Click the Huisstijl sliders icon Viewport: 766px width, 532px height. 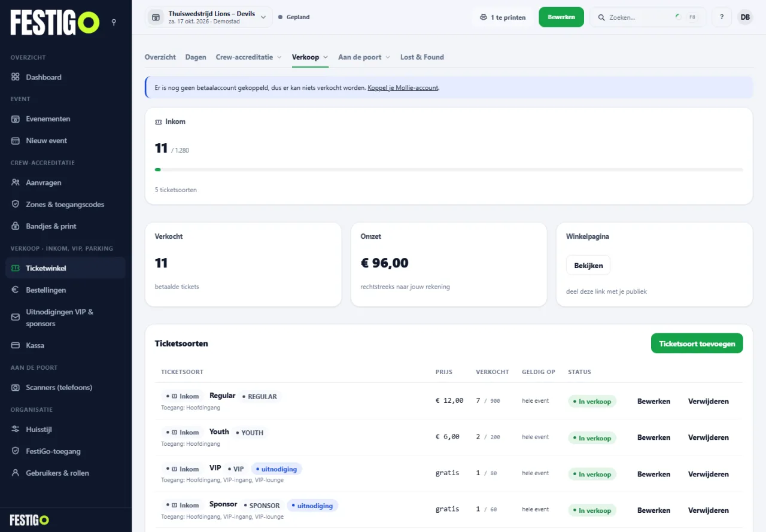click(16, 429)
